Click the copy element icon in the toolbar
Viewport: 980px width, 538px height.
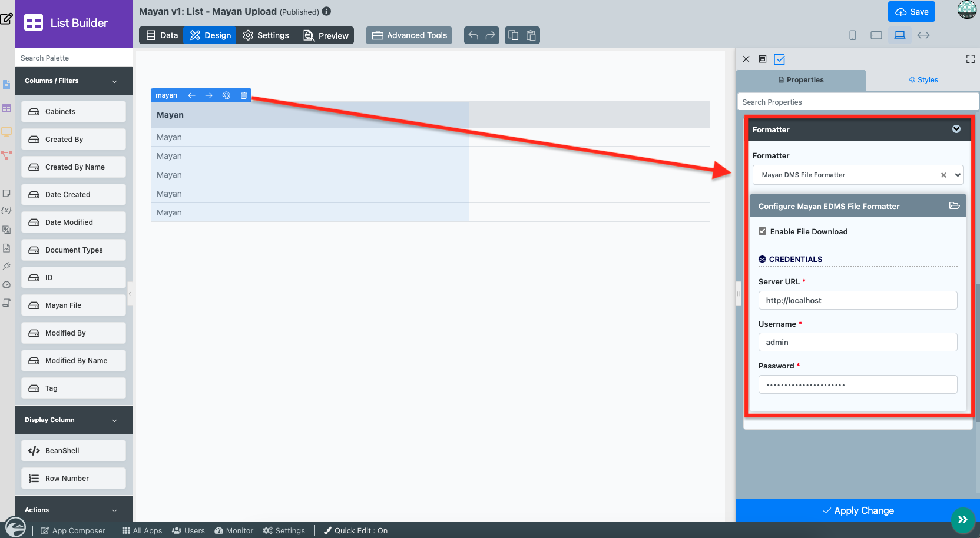coord(514,35)
